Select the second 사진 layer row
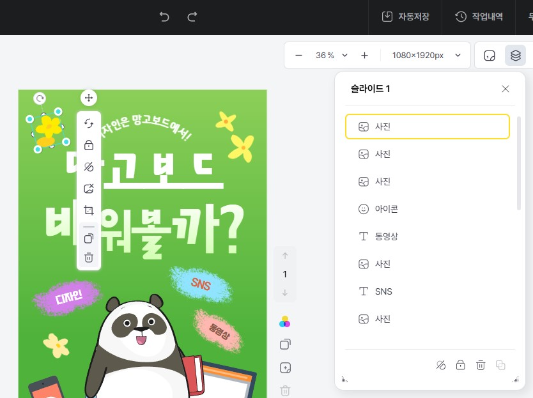 pyautogui.click(x=427, y=154)
